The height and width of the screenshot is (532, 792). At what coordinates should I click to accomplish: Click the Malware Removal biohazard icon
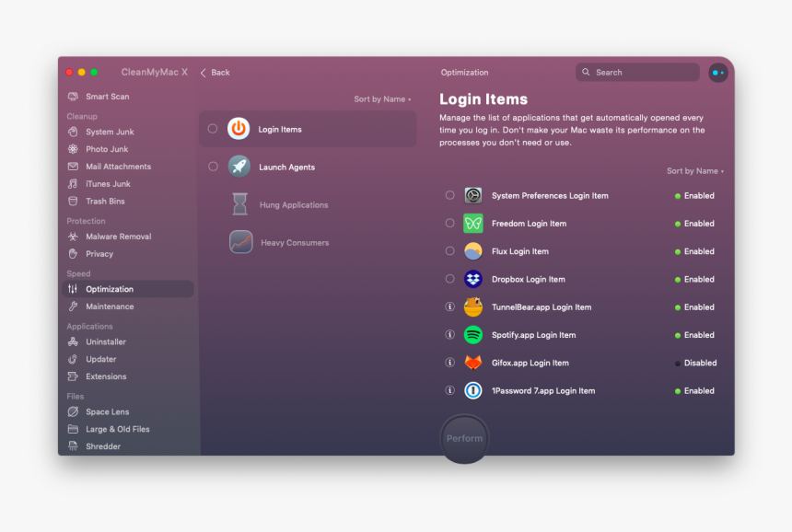tap(74, 237)
